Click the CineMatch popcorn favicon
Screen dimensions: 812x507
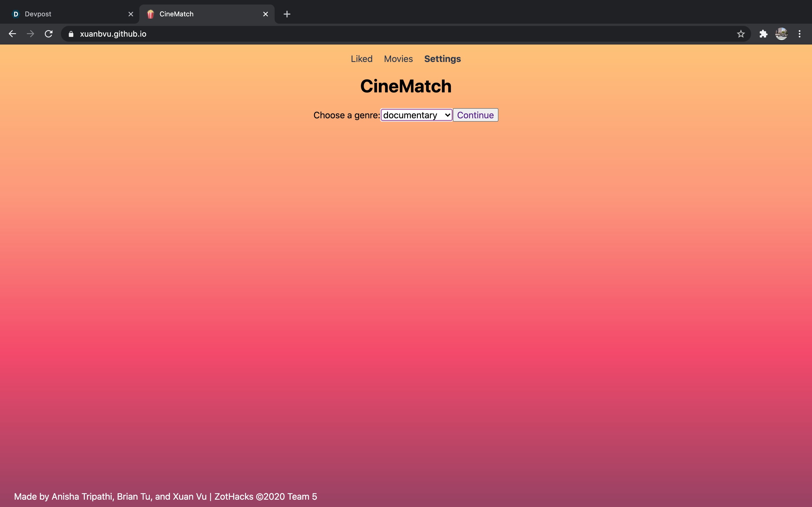point(150,14)
